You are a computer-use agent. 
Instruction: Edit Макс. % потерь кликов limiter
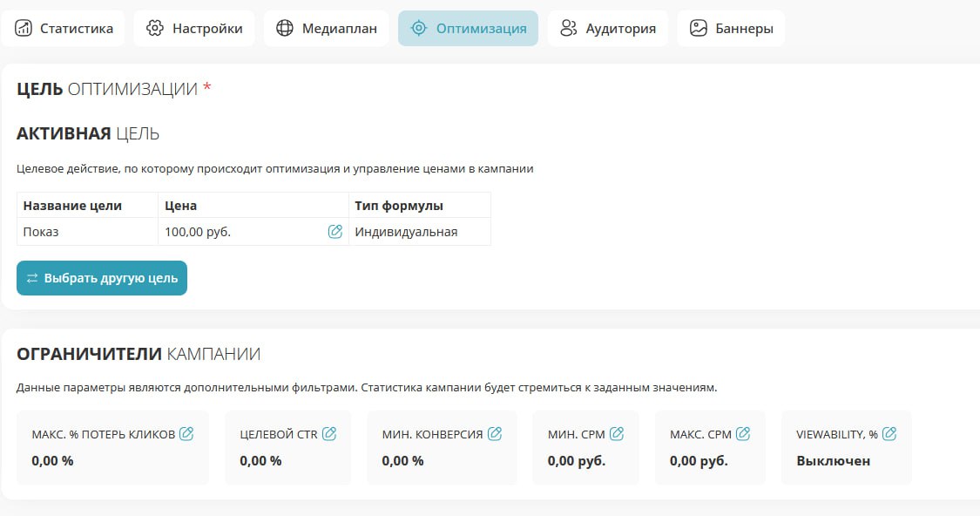click(x=186, y=433)
